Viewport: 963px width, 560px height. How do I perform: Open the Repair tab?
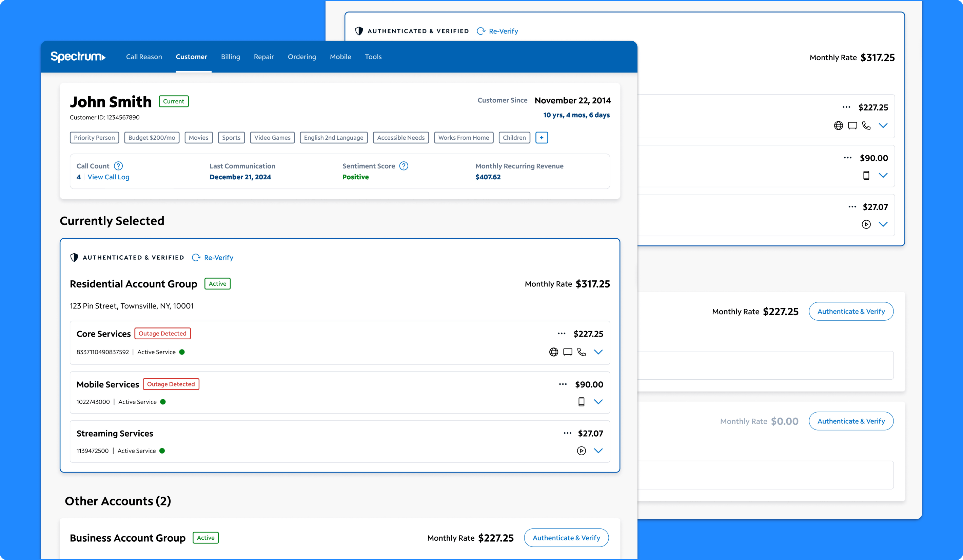click(264, 57)
